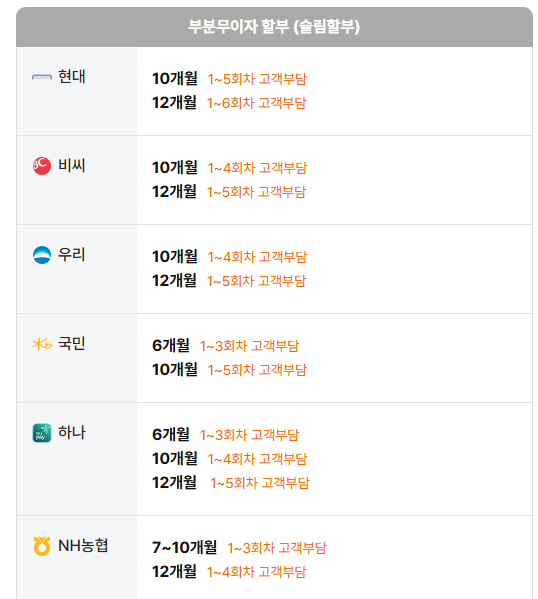Click the 부분무이자 할부 (슬림할부) header
The height and width of the screenshot is (599, 538).
point(274,27)
